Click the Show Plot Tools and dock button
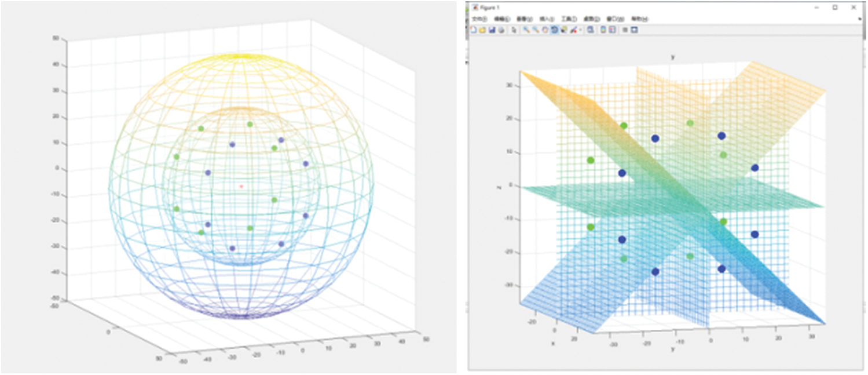868x375 pixels. click(x=634, y=30)
